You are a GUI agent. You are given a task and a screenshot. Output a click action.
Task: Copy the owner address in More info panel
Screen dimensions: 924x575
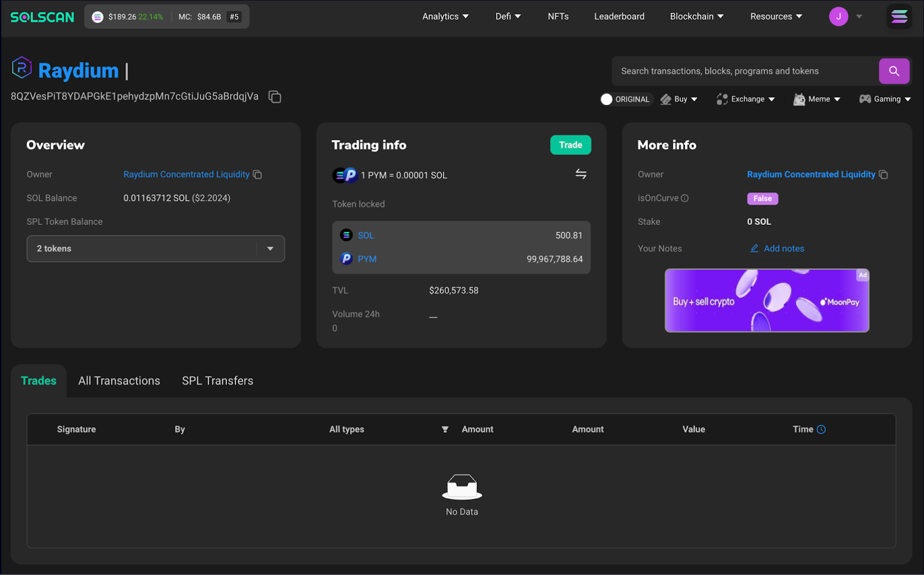click(x=883, y=175)
